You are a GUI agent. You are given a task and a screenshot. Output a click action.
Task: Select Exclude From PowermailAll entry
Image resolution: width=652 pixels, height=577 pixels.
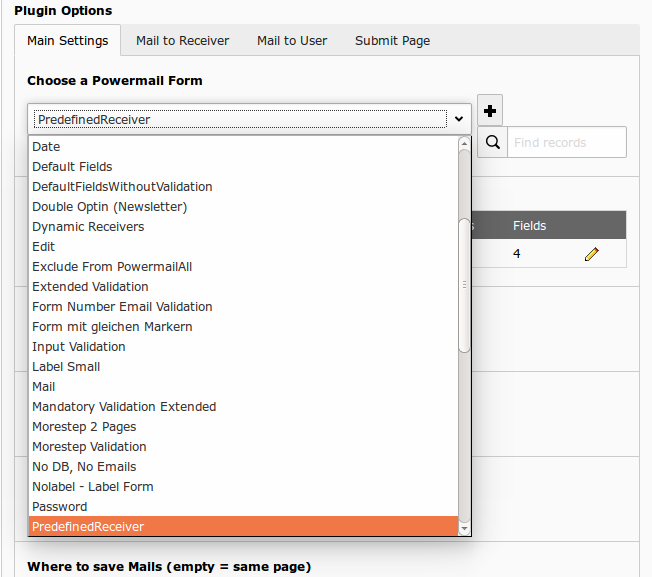coord(112,267)
